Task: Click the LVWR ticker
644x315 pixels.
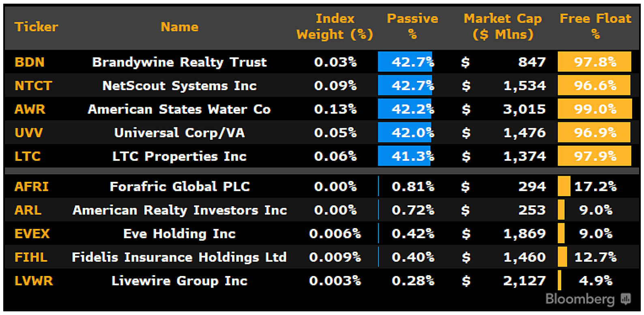Action: pyautogui.click(x=34, y=281)
